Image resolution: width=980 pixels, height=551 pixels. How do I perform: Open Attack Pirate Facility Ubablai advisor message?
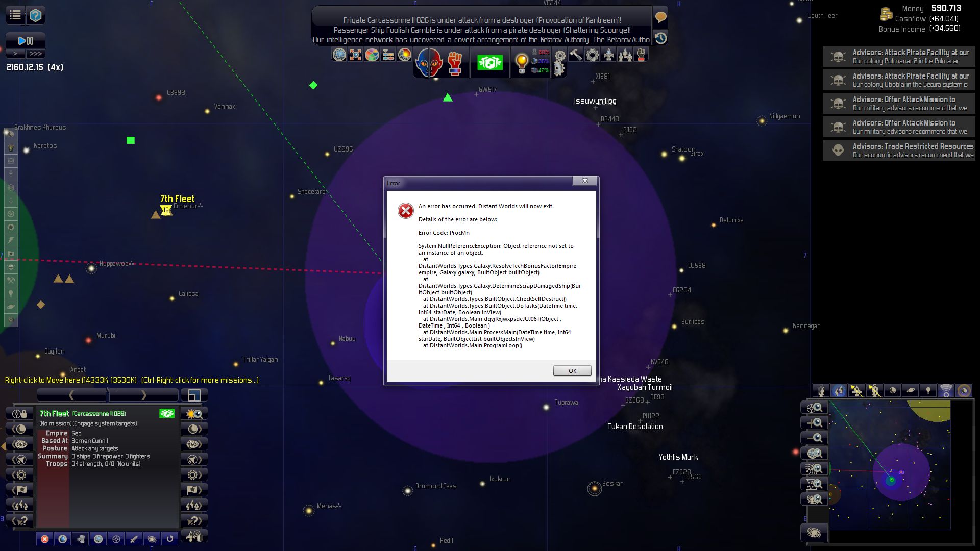click(899, 80)
